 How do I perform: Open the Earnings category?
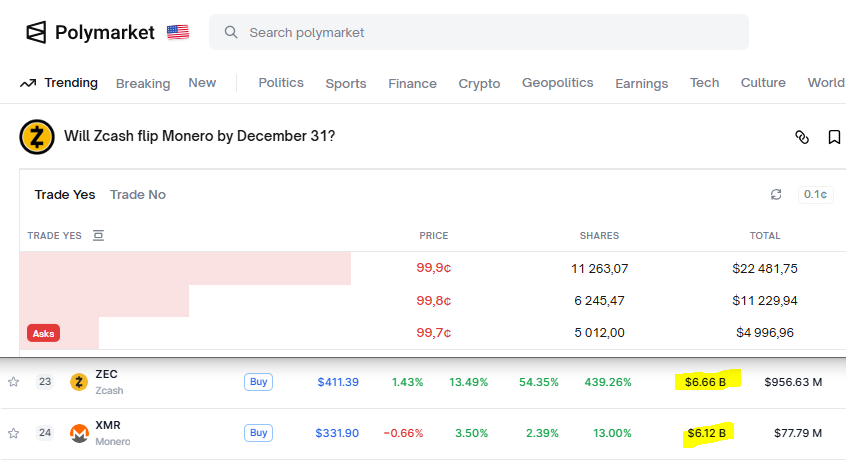click(x=642, y=84)
